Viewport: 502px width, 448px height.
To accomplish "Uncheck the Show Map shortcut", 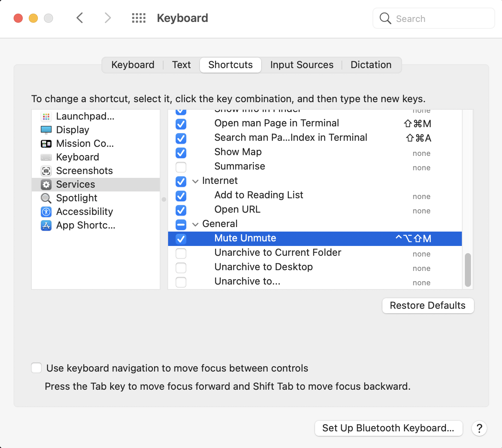I will [181, 153].
